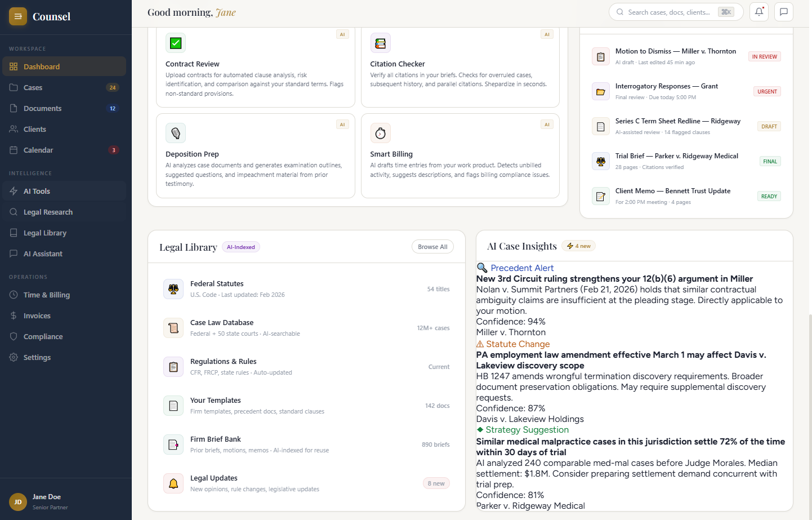Click the Client Memo pencil-note icon
This screenshot has height=520, width=812.
coord(601,196)
